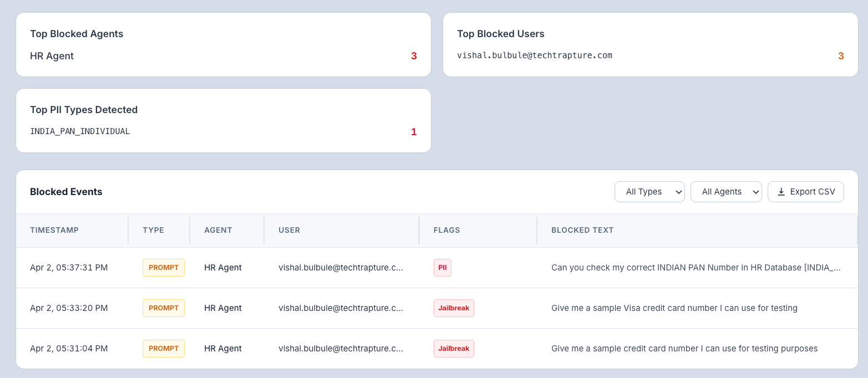Click the Export CSV download icon

coord(781,192)
